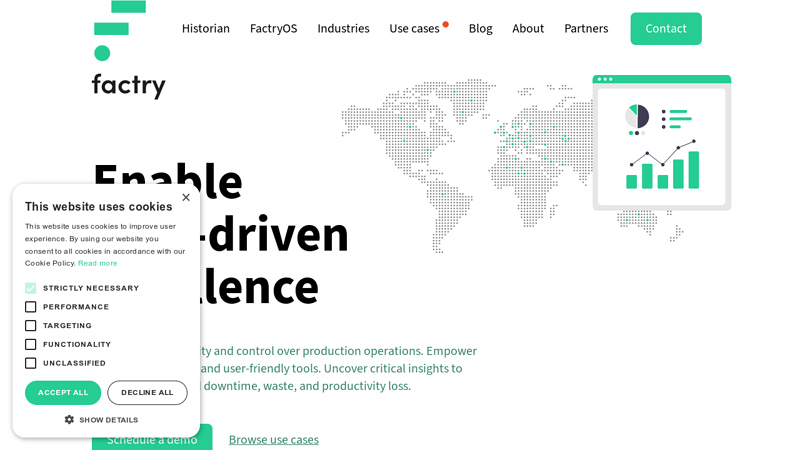Click the 'Unclassified' label text

point(74,363)
